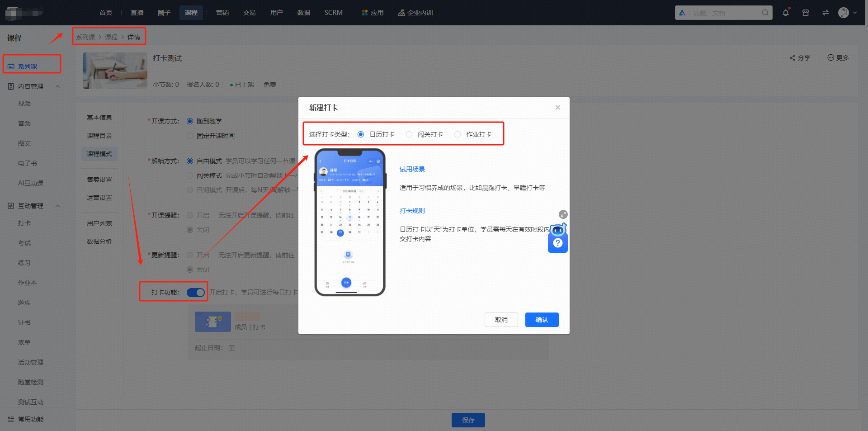This screenshot has height=431, width=868.
Task: Open the user avatar dropdown arrow
Action: pyautogui.click(x=855, y=13)
